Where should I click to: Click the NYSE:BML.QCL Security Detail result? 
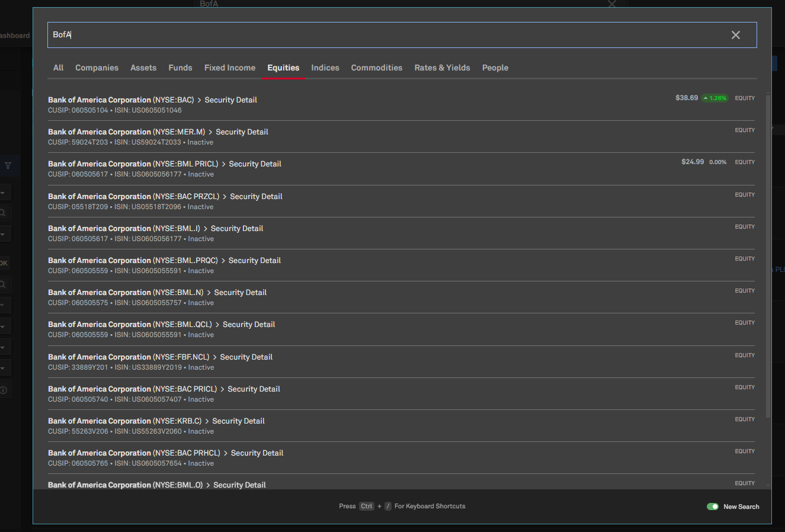tap(401, 329)
